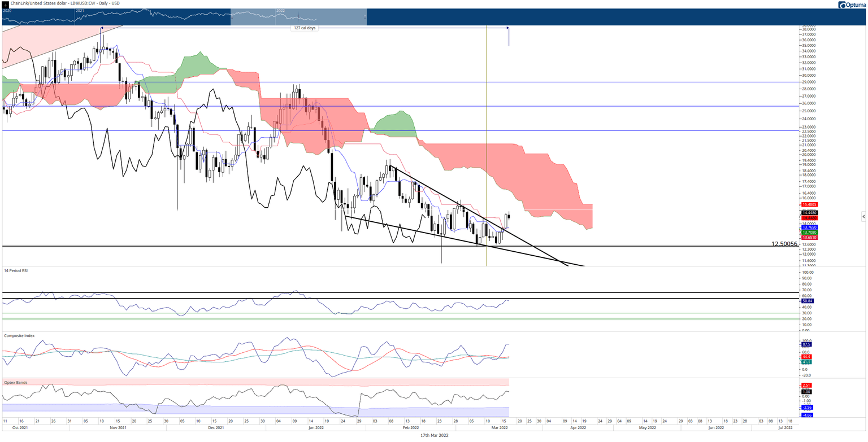Select the '127 cal days' measurement label
Image resolution: width=868 pixels, height=442 pixels.
point(305,28)
